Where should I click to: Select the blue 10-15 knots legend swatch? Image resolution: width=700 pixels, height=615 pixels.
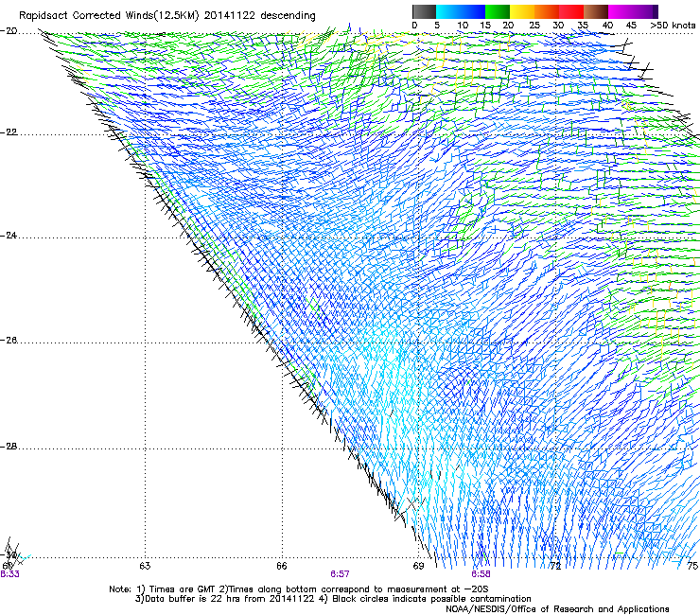tap(473, 11)
